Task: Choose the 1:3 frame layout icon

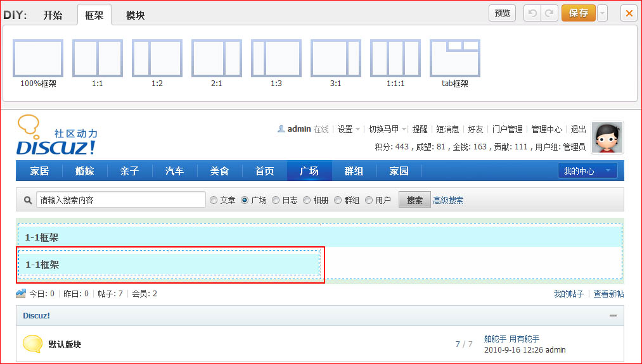Action: point(276,58)
